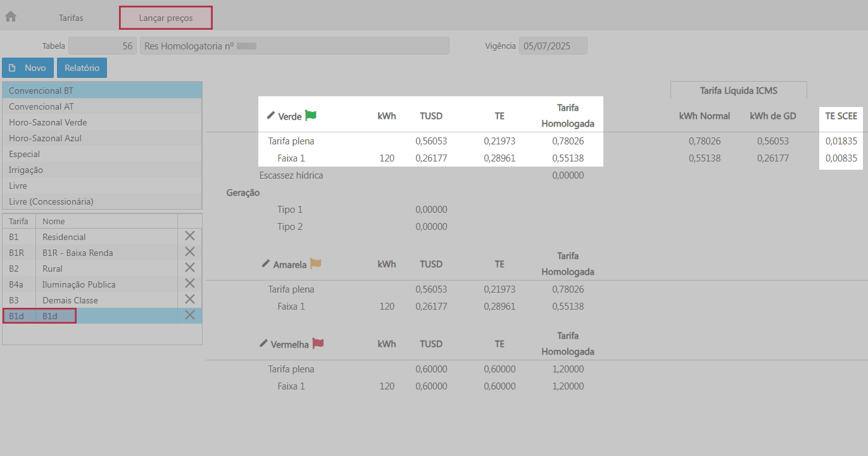Go to the home icon
The height and width of the screenshot is (456, 868).
point(11,17)
